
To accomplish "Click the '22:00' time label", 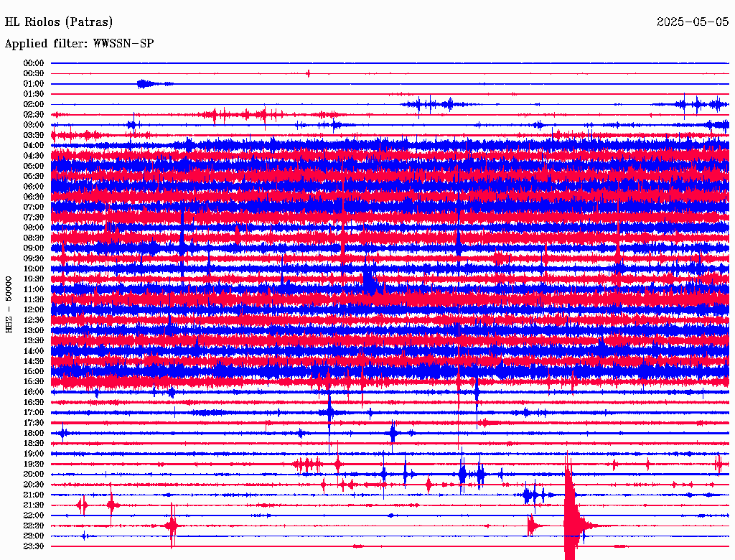I will coord(34,515).
